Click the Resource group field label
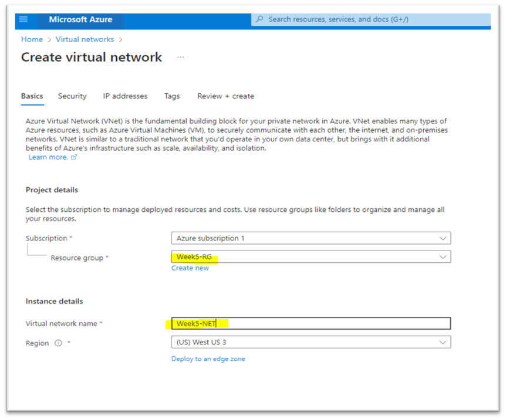Viewport: 506px width, 420px height. pos(77,258)
